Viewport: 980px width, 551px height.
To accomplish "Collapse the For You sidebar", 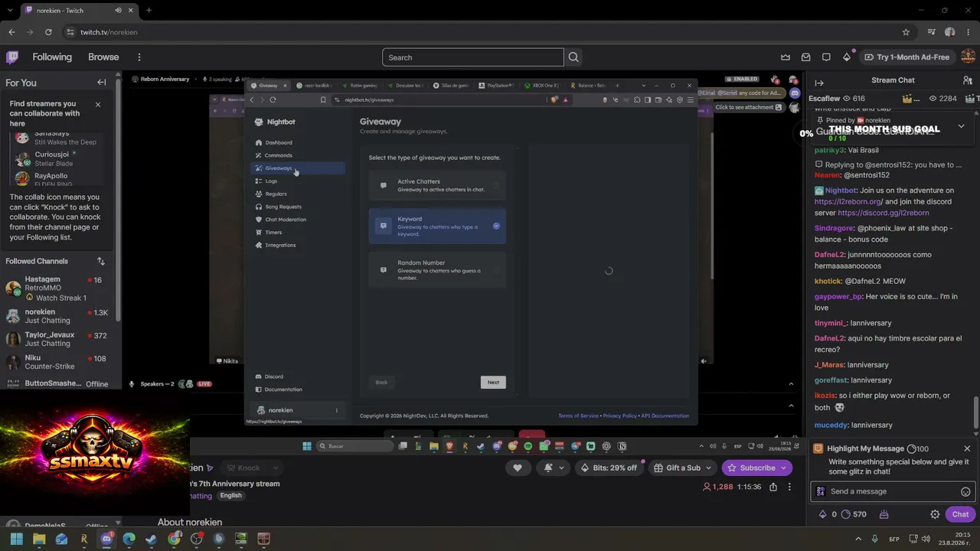I will (x=101, y=83).
